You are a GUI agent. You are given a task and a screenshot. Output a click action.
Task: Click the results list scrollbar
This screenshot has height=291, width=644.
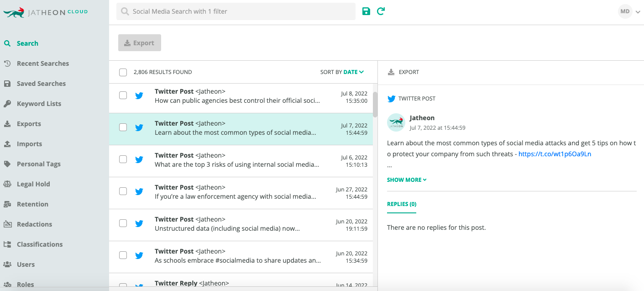click(375, 105)
